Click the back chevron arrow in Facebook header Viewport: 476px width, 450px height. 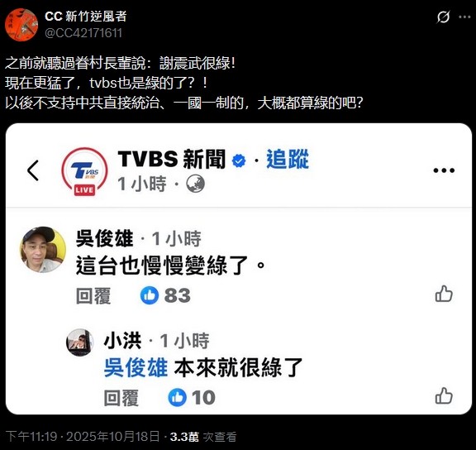coord(33,170)
